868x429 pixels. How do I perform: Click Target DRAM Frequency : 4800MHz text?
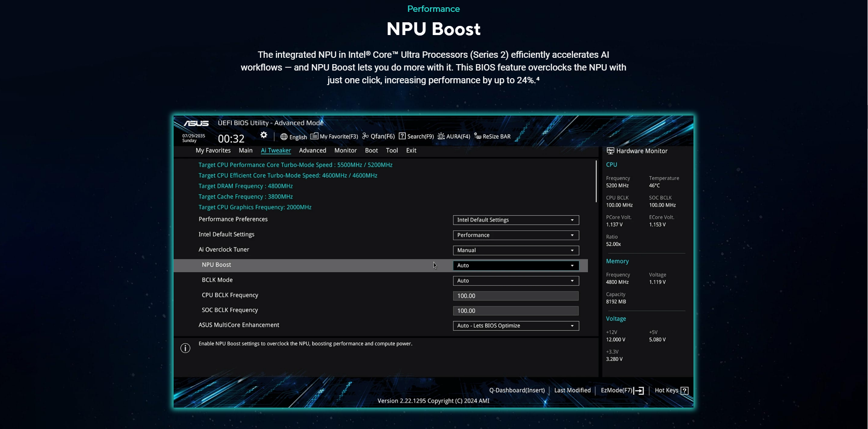coord(245,187)
